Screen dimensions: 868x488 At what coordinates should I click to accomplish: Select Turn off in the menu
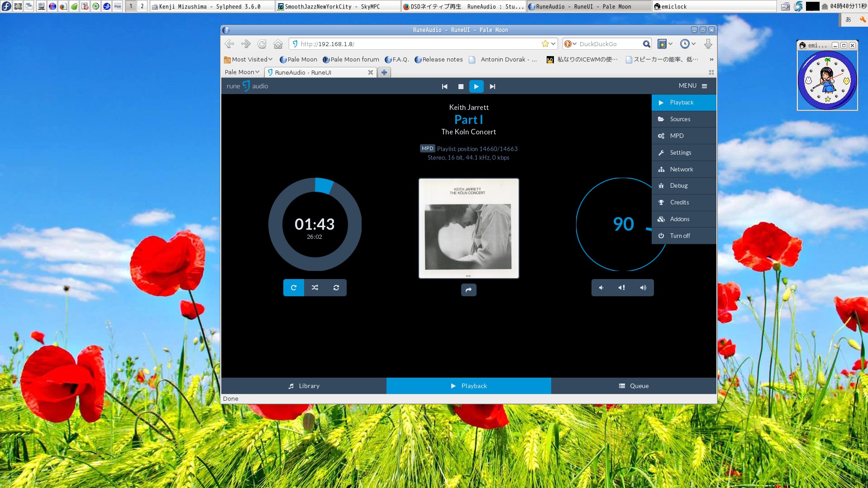point(680,236)
